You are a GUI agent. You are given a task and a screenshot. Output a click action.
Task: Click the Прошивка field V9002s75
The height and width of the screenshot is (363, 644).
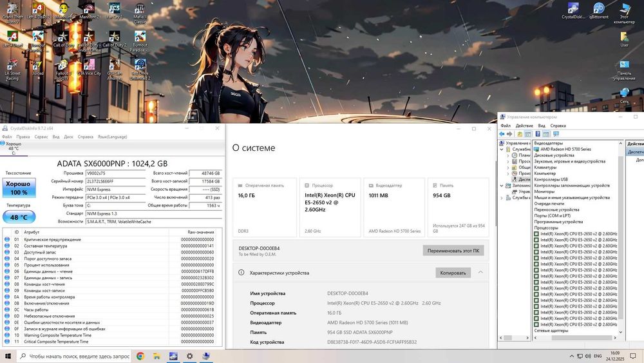pos(115,173)
